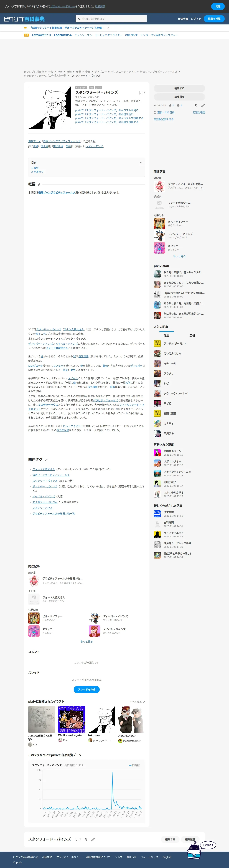Click the Pixiv encyclopedia logo
Screen dimensions: 229x868
pyautogui.click(x=24, y=19)
